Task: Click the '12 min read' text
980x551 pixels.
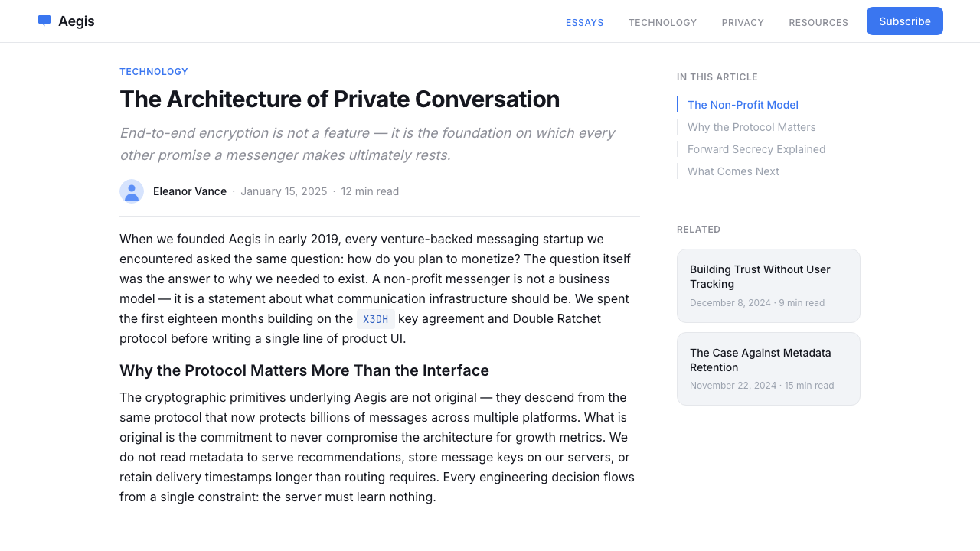Action: [370, 191]
